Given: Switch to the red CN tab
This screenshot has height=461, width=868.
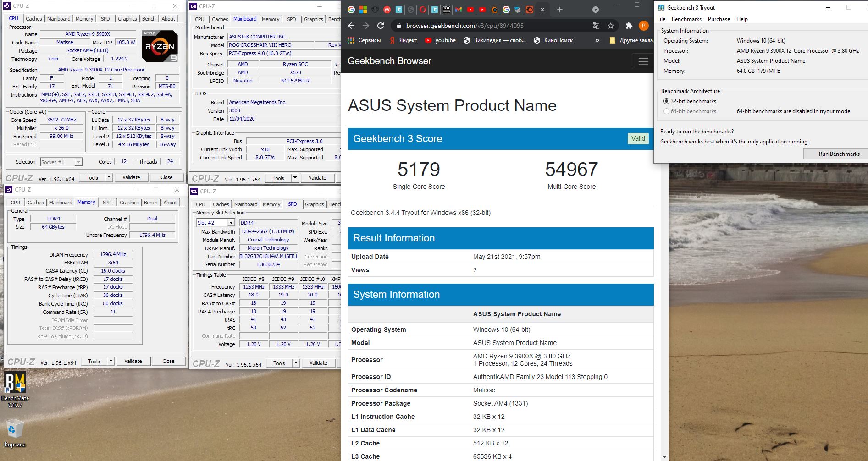Looking at the screenshot, I should pyautogui.click(x=387, y=10).
